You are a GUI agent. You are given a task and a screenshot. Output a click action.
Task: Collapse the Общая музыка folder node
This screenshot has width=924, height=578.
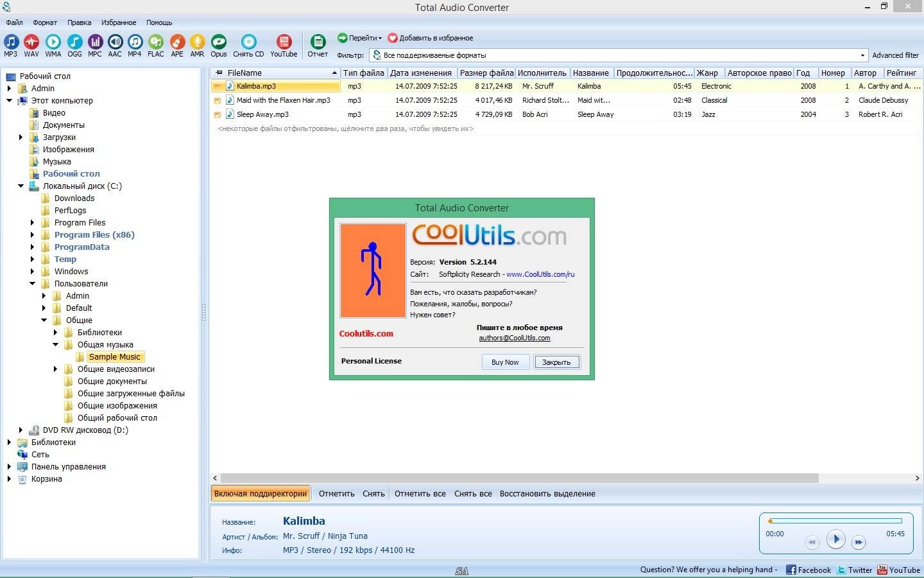pyautogui.click(x=55, y=345)
